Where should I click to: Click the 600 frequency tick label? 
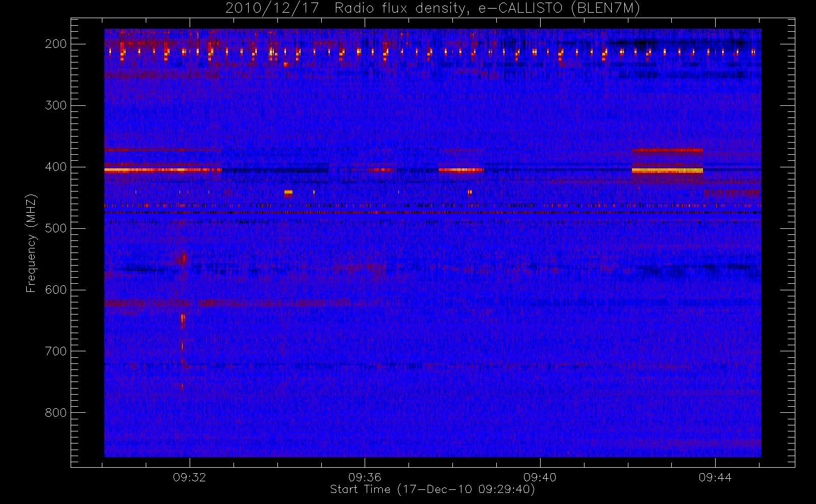(x=56, y=290)
